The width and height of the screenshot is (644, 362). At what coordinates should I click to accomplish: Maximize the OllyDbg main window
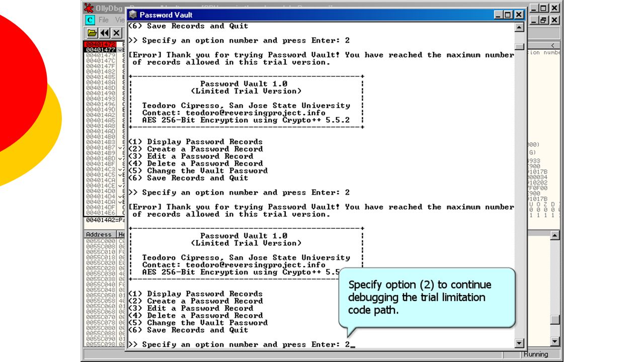point(543,8)
